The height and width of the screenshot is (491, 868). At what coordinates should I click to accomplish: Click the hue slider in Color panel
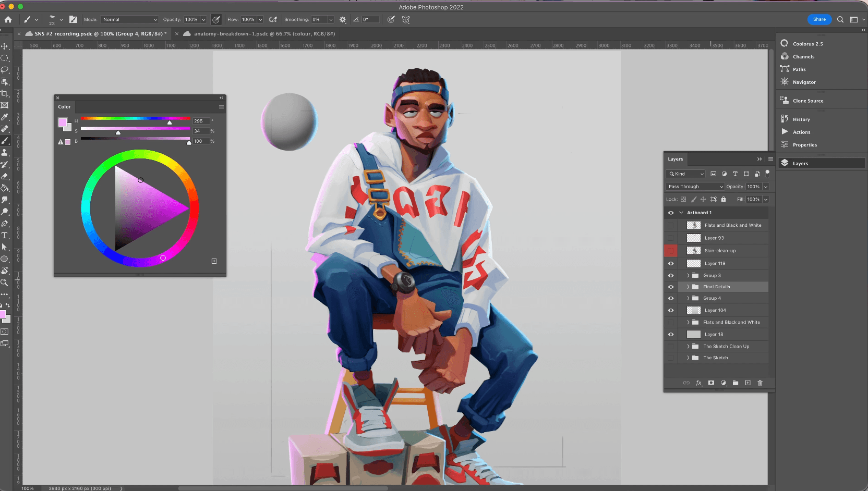[x=136, y=118]
